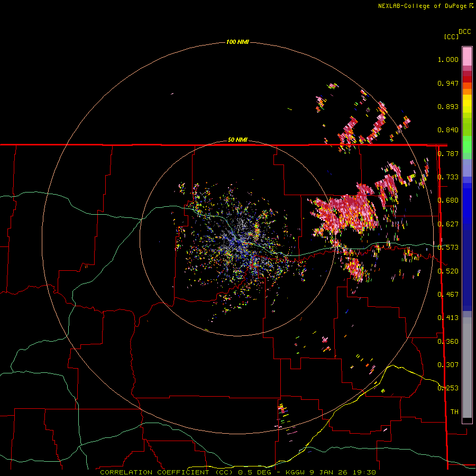476x476 pixels.
Task: Click the DCC label above the color bar
Action: point(464,32)
